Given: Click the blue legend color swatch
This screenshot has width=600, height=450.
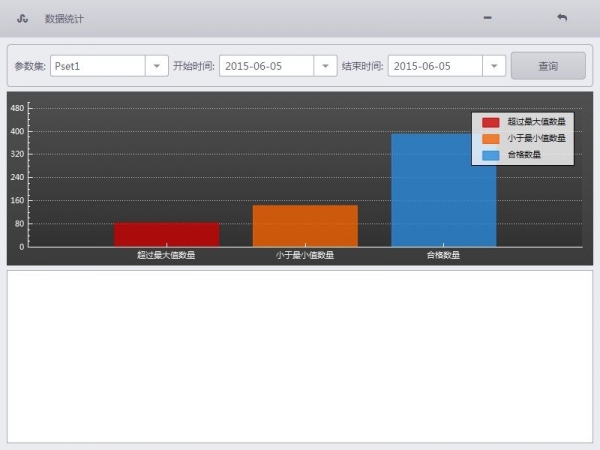Looking at the screenshot, I should coord(490,155).
